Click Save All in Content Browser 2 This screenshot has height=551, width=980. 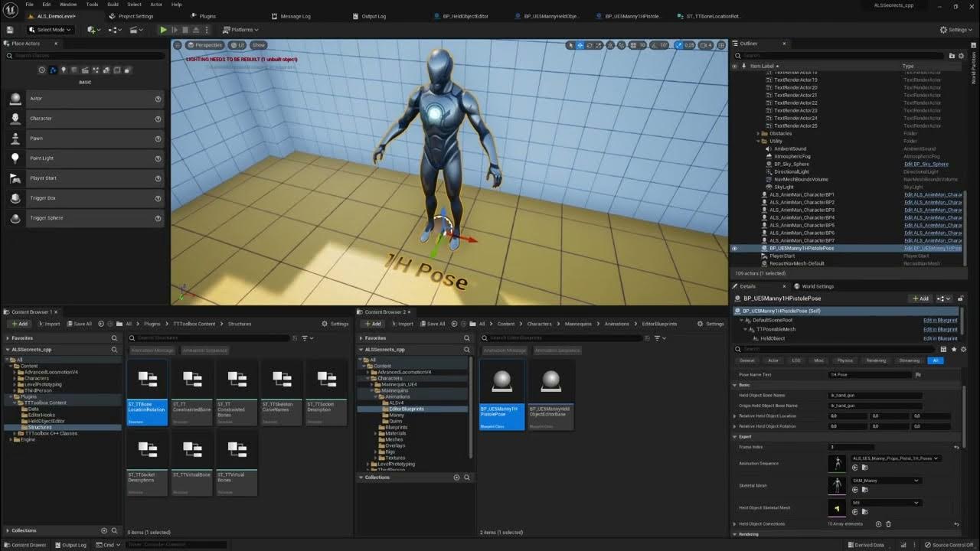pyautogui.click(x=432, y=324)
